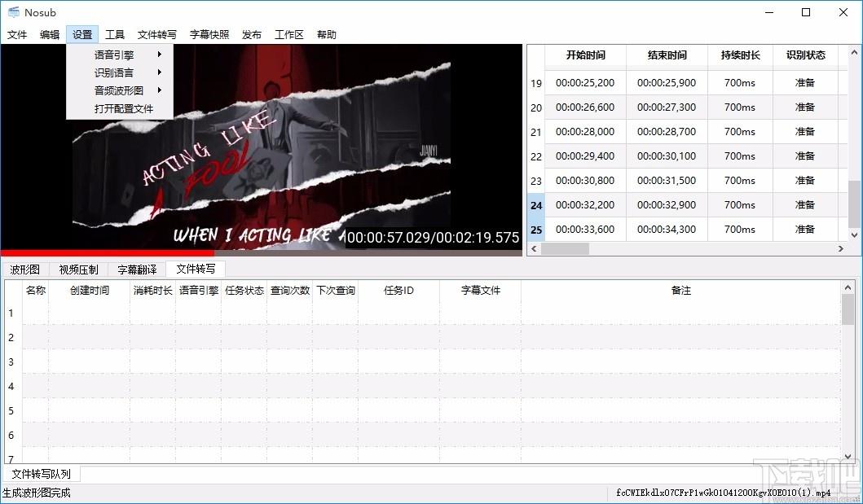The width and height of the screenshot is (863, 504).
Task: Click end time 00:00:30,100 cell
Action: tap(667, 156)
